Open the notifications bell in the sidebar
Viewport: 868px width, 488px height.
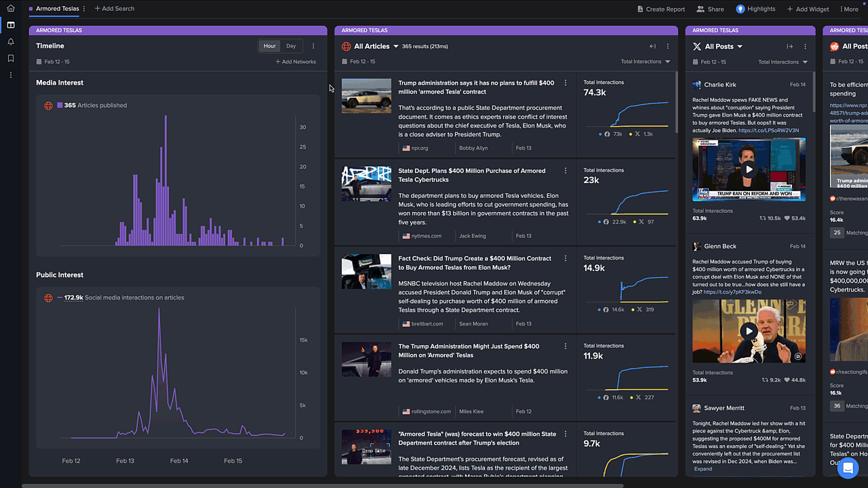pos(10,42)
